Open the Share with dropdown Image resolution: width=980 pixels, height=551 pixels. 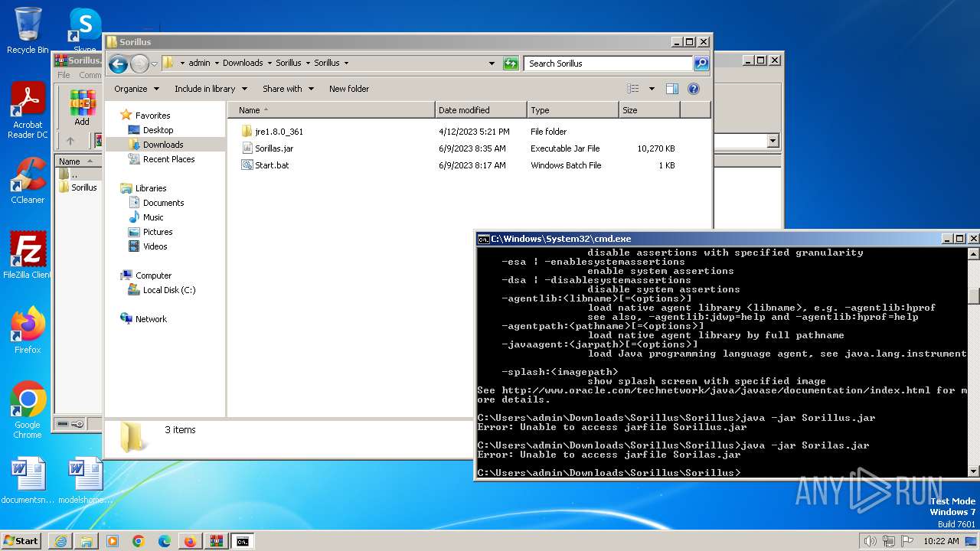[x=288, y=89]
